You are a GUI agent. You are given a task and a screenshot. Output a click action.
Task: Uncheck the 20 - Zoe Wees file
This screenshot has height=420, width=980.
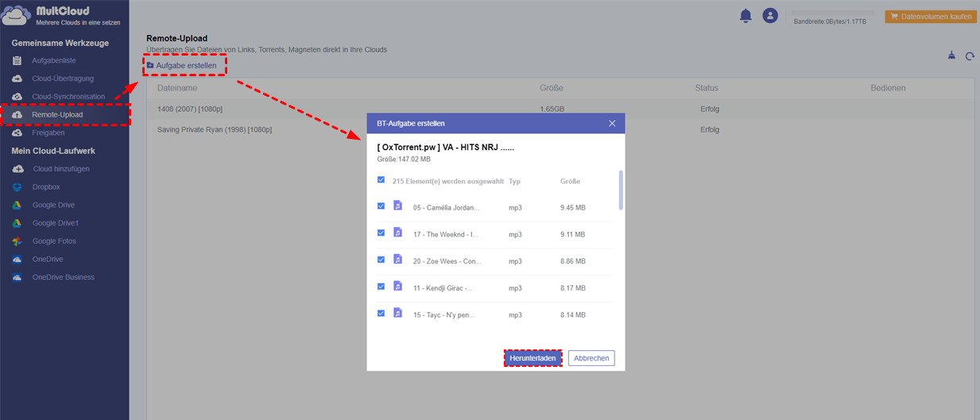click(381, 260)
